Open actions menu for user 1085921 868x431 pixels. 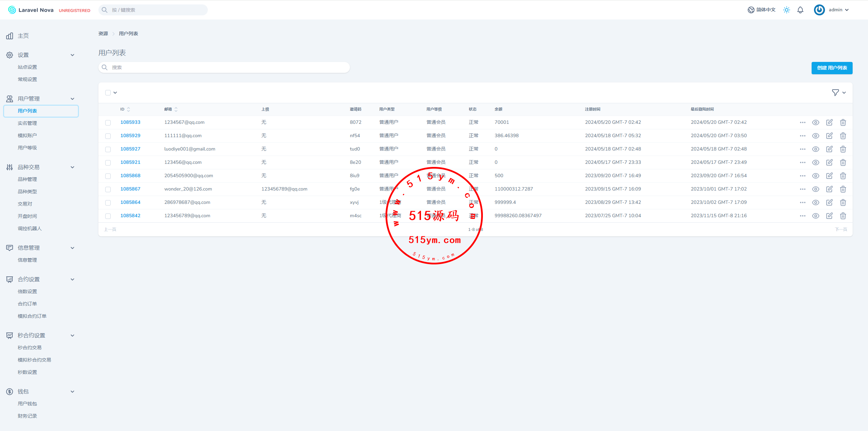803,162
